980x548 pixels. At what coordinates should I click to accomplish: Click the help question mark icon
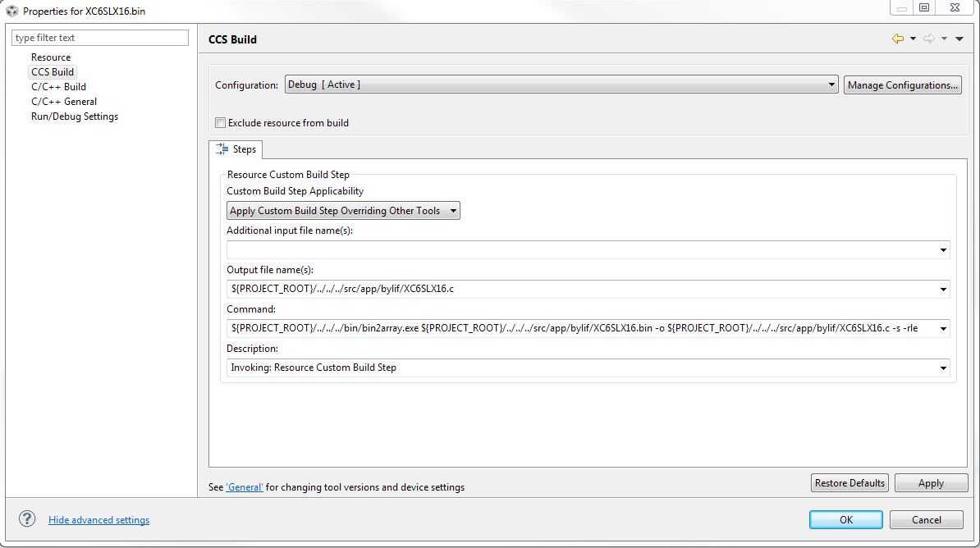27,518
